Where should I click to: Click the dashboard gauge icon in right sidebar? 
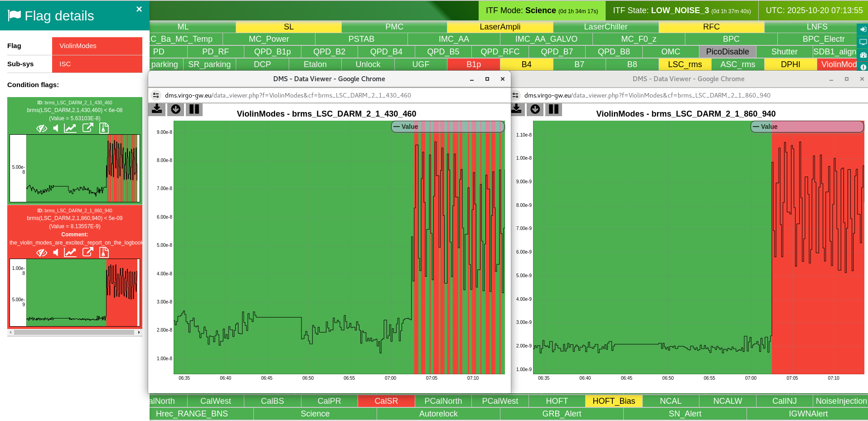coord(863,55)
